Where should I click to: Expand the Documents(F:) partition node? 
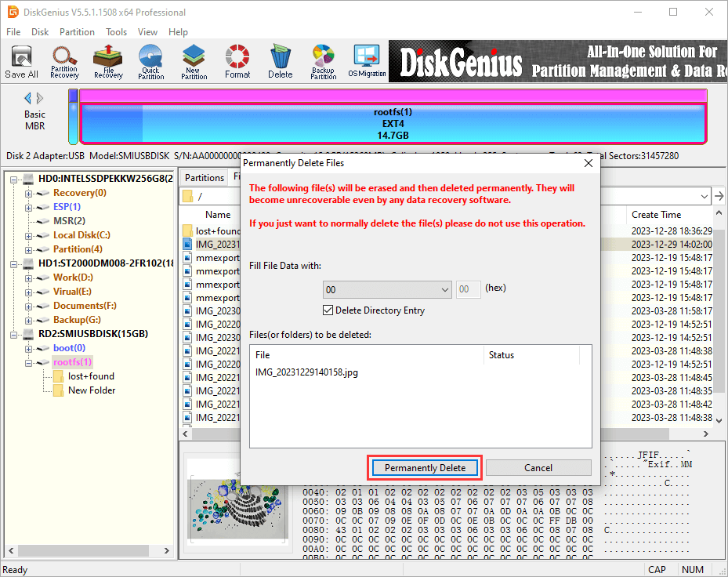point(28,307)
